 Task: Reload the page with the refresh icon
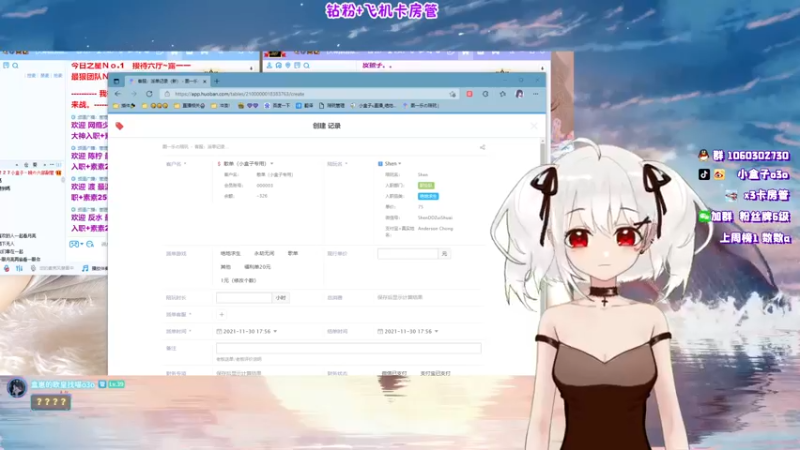click(149, 94)
